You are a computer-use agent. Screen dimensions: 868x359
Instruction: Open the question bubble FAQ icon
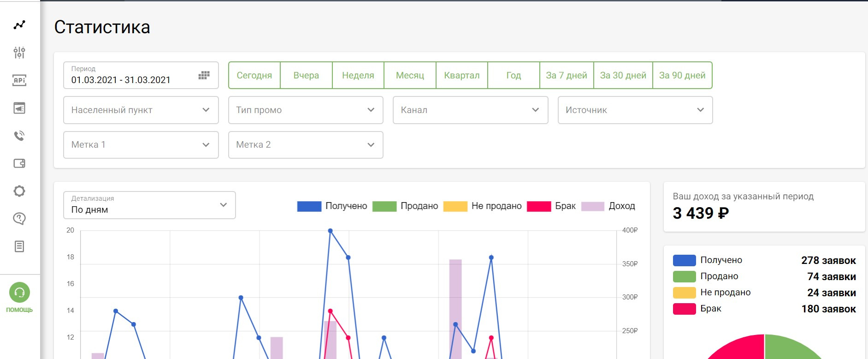[x=19, y=219]
